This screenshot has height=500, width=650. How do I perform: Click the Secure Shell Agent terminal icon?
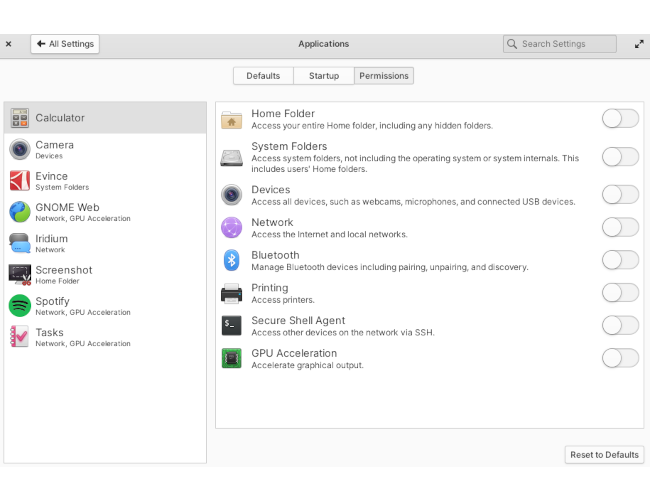[231, 326]
